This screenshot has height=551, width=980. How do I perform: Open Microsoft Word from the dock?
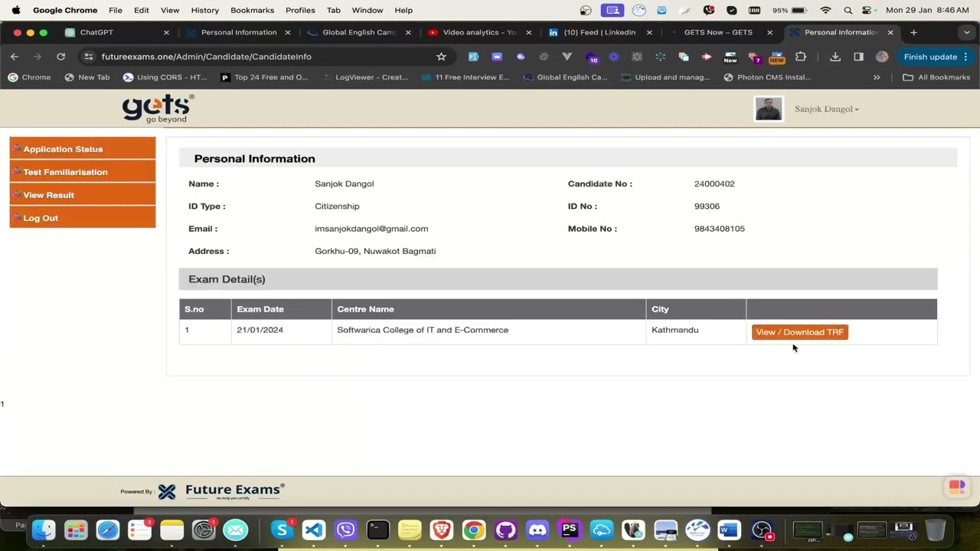729,530
